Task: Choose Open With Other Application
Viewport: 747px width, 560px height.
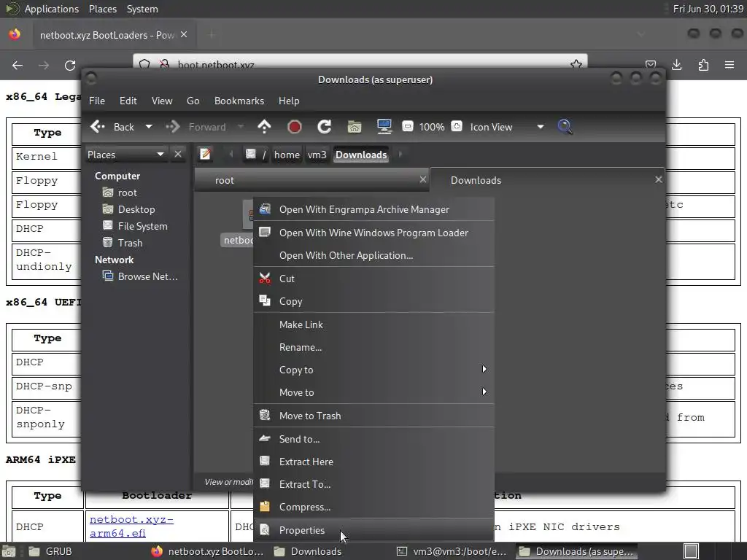Action: pyautogui.click(x=374, y=256)
